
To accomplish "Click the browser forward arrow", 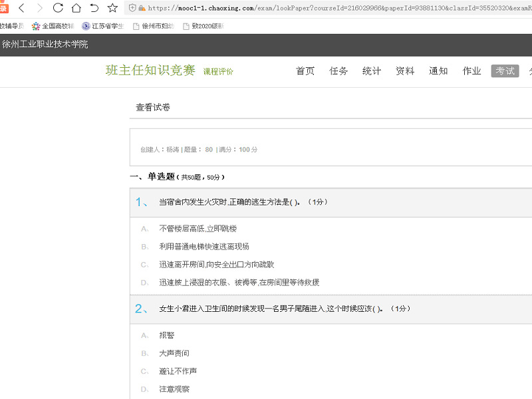I will [40, 8].
